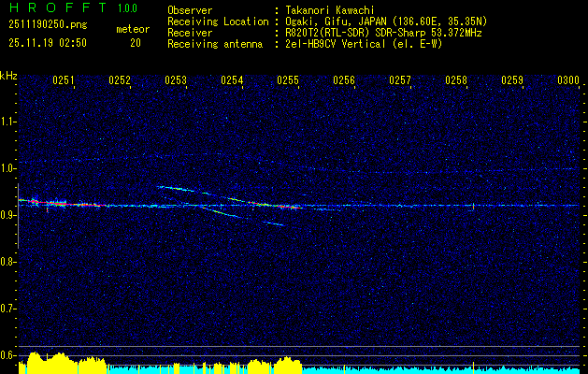
Task: Click the Receiving antenna label
Action: pyautogui.click(x=215, y=44)
